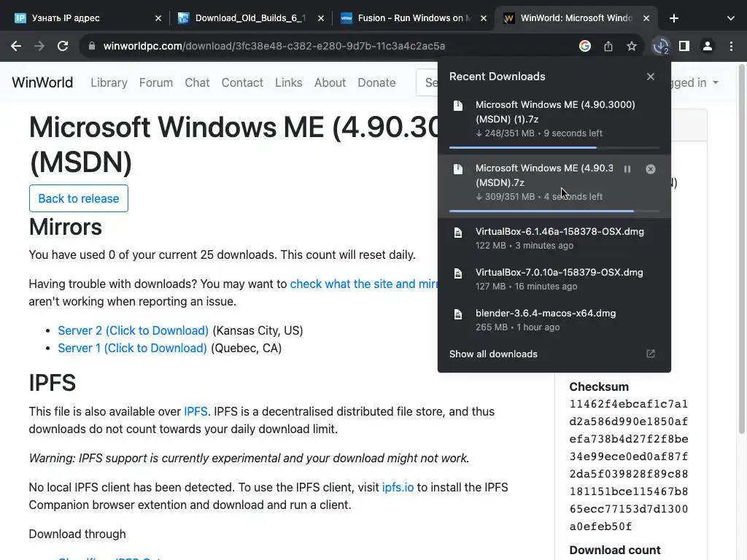Open the IPFS link in the paragraph
Image resolution: width=747 pixels, height=560 pixels.
click(196, 411)
